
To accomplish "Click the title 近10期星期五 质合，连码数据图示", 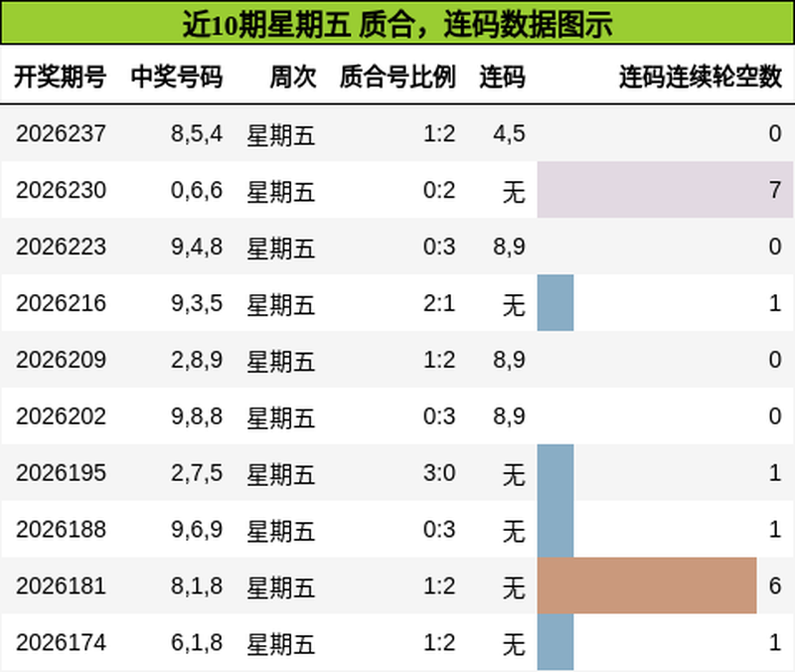I will [x=397, y=24].
